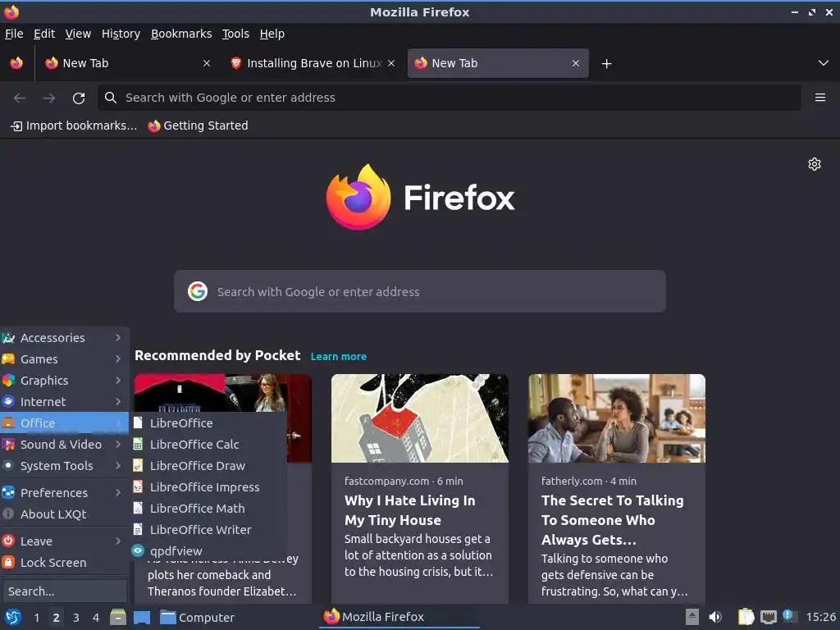Click the tiny house article thumbnail
The image size is (840, 630).
(419, 418)
